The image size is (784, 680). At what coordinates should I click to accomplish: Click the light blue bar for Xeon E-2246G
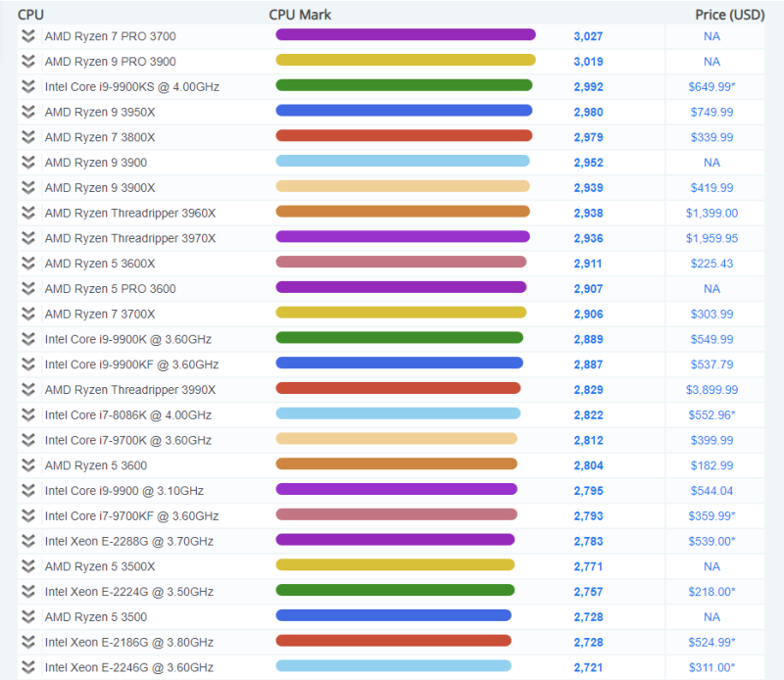pos(394,666)
